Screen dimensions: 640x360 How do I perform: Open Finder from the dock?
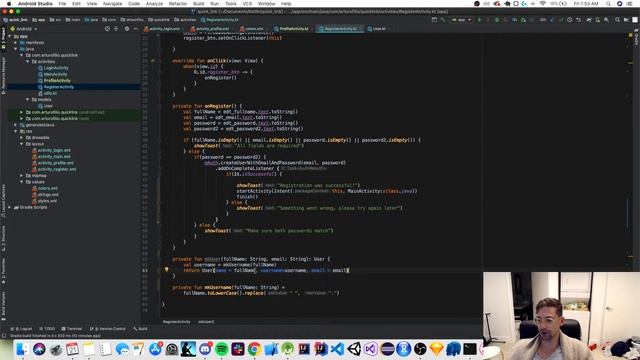click(x=22, y=349)
